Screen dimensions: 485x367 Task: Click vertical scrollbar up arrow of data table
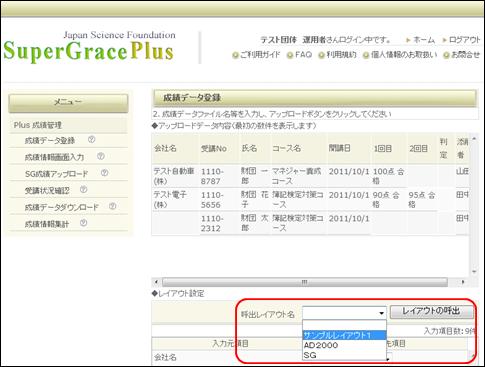[x=474, y=138]
